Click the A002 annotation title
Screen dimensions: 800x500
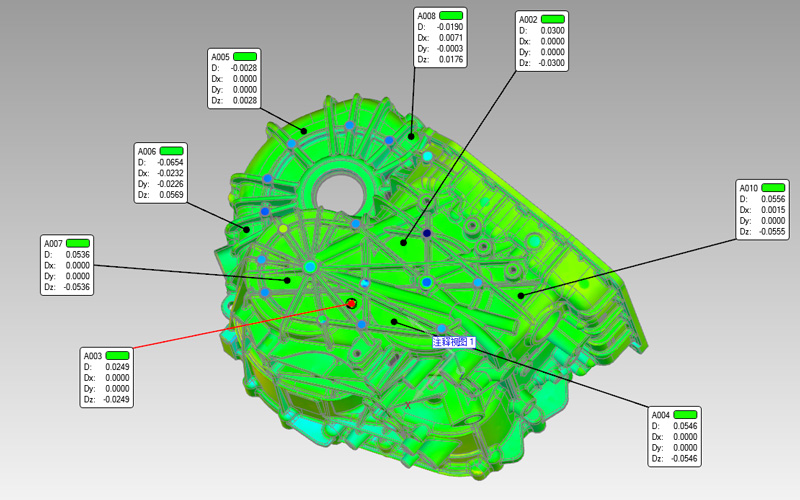528,19
